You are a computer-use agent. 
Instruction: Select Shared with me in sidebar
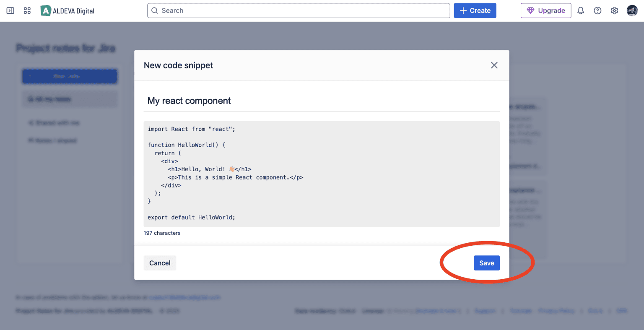[54, 123]
